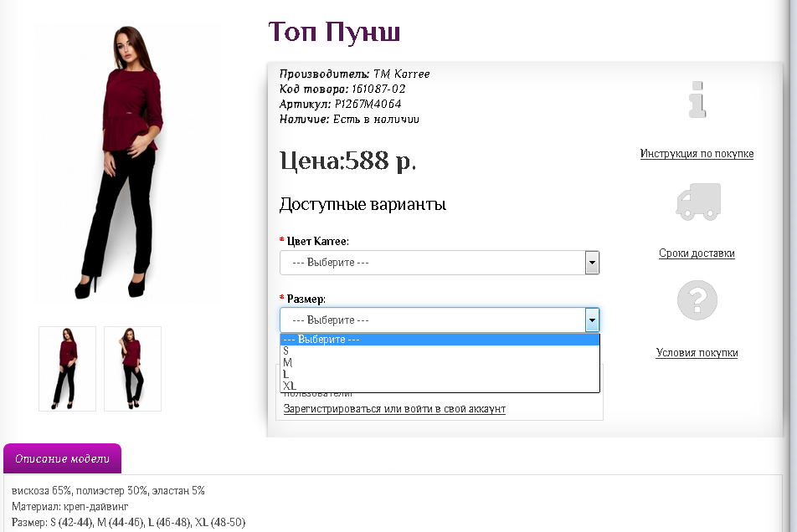797x532 pixels.
Task: Collapse the Размер dropdown field
Action: point(440,320)
